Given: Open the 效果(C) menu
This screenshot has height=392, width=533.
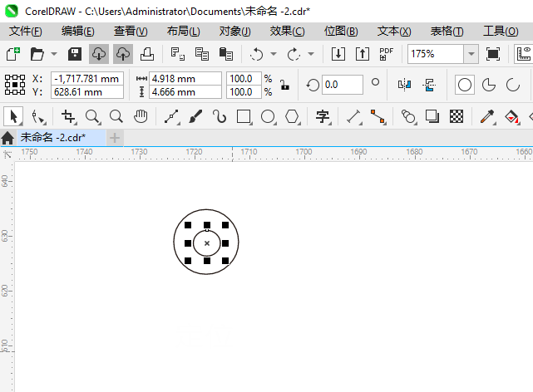Looking at the screenshot, I should 287,32.
